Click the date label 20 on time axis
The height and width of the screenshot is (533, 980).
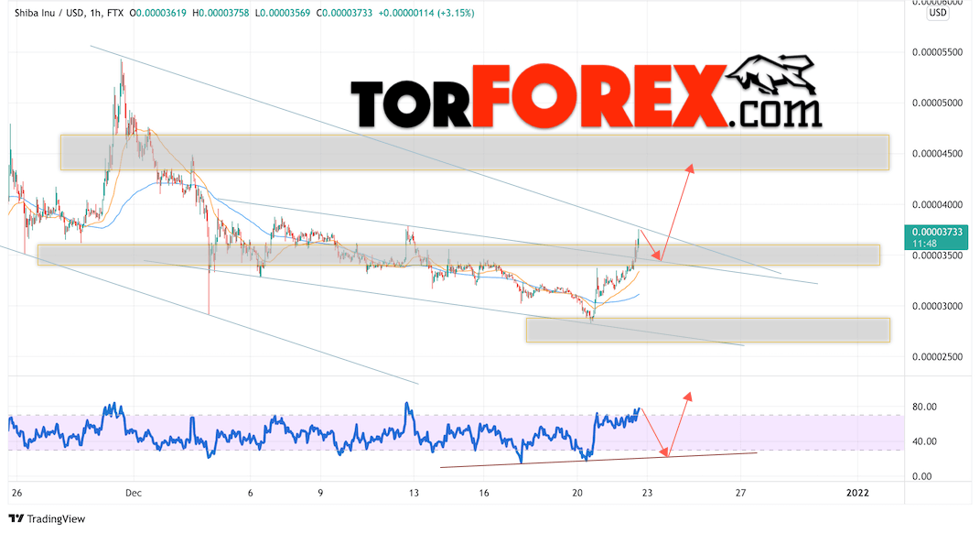[577, 493]
